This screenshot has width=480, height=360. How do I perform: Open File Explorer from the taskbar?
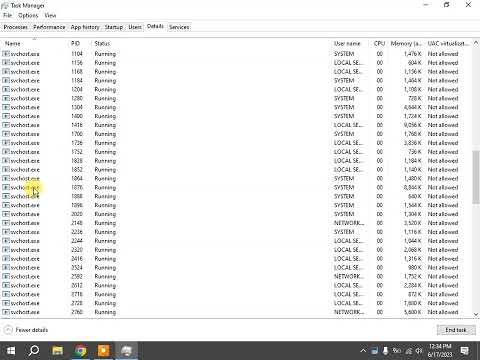click(x=57, y=351)
